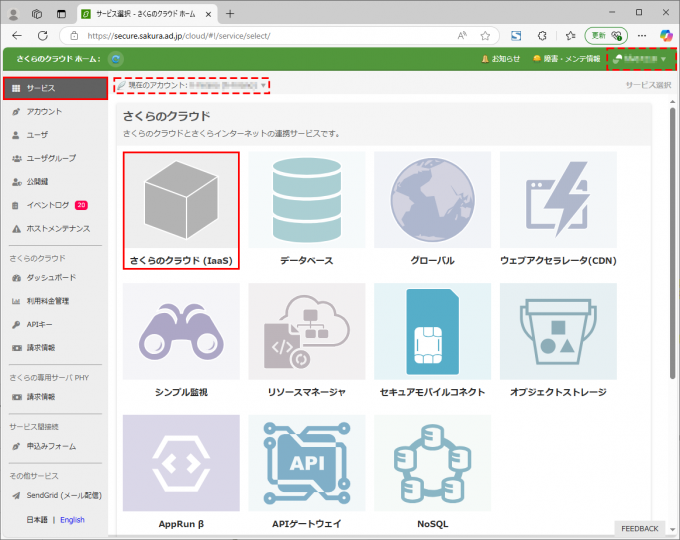Open イベントログ in the sidebar

pyautogui.click(x=48, y=205)
